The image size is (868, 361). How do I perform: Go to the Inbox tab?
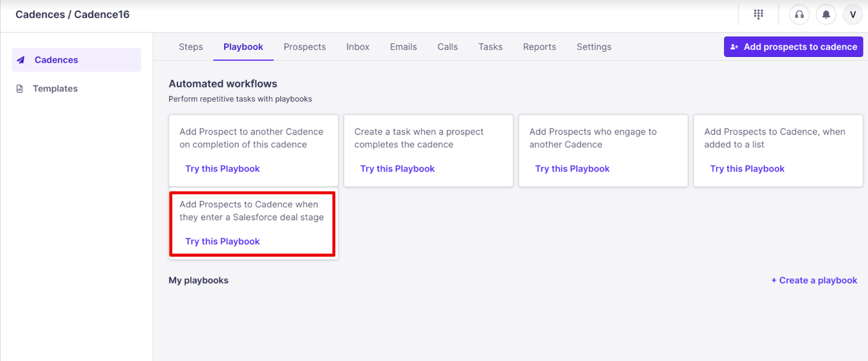tap(358, 47)
